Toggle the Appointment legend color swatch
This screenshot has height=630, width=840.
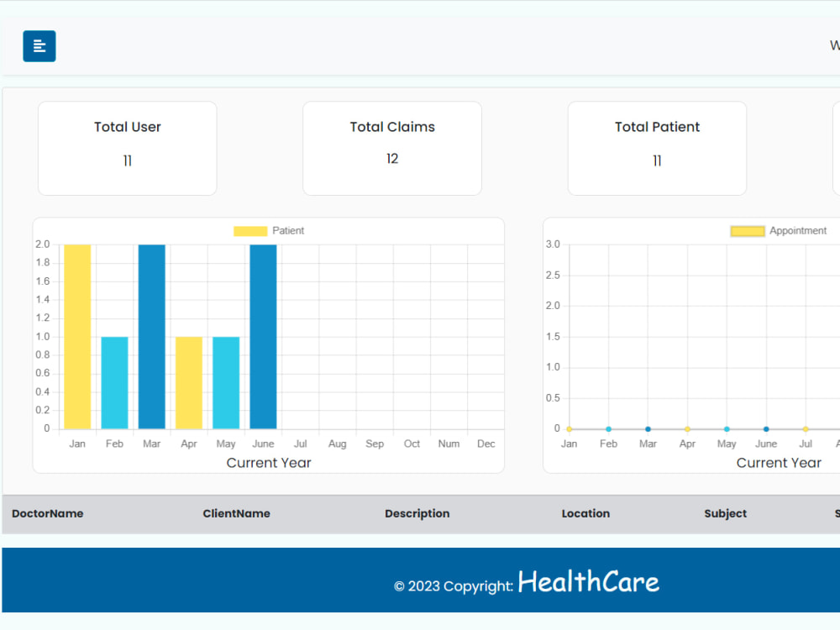coord(748,231)
